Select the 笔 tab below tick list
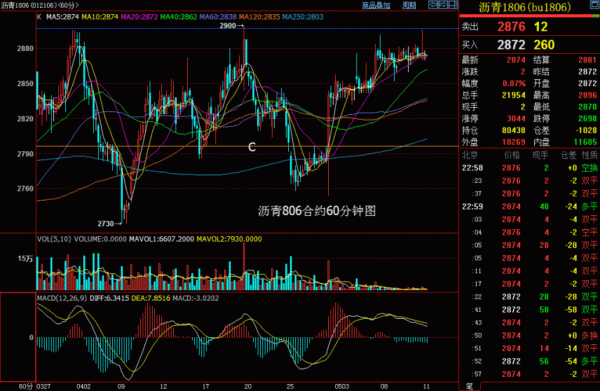Viewport: 600px width, 391px height. (x=469, y=386)
